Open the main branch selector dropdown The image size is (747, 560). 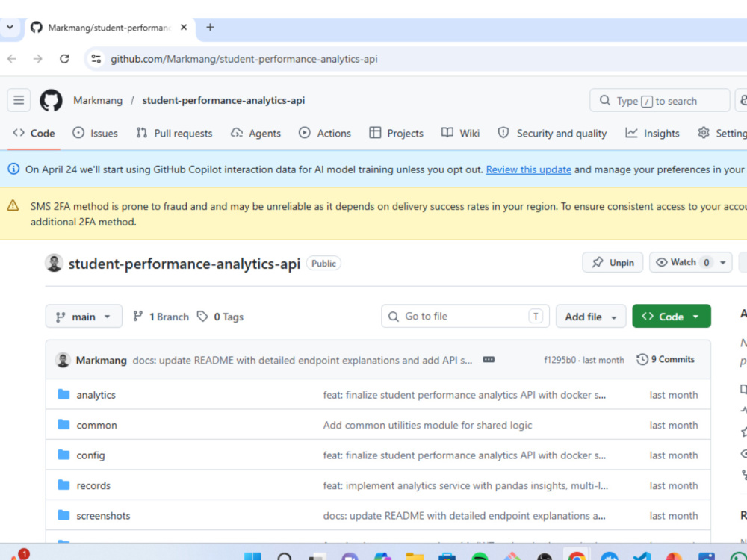(x=84, y=317)
